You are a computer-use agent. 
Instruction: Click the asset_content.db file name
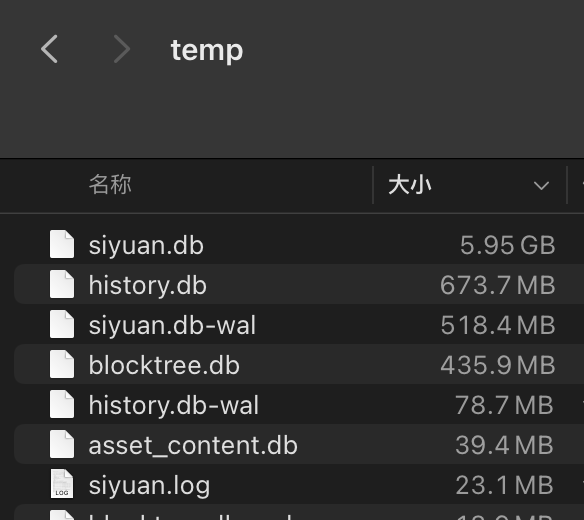tap(193, 446)
